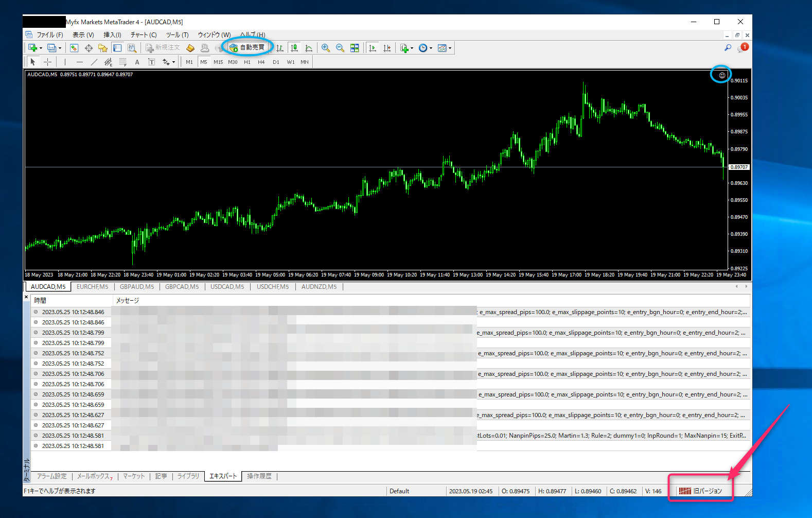
Task: Select the text label tool (A)
Action: coord(137,62)
